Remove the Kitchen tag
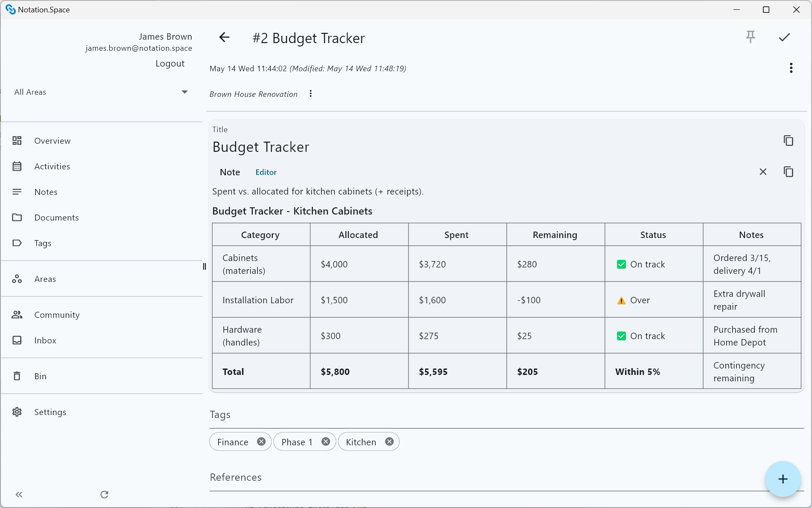812x508 pixels. coord(389,442)
